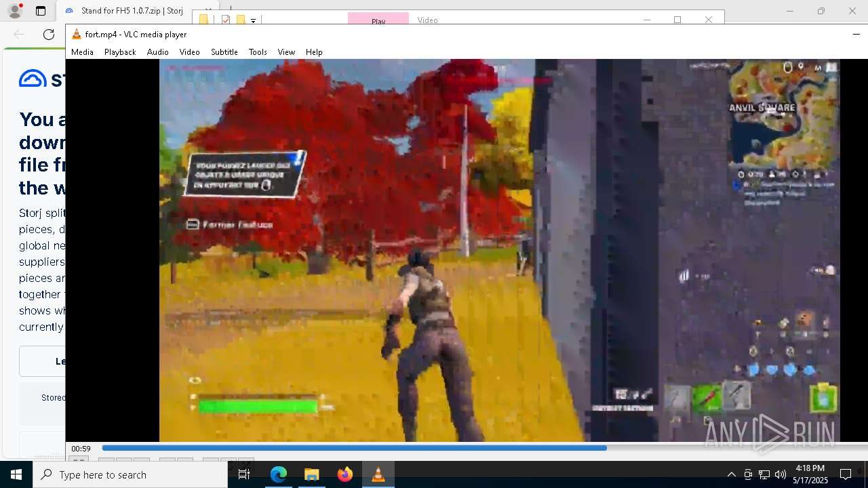Open the Video menu in VLC
This screenshot has height=488, width=868.
coord(189,52)
